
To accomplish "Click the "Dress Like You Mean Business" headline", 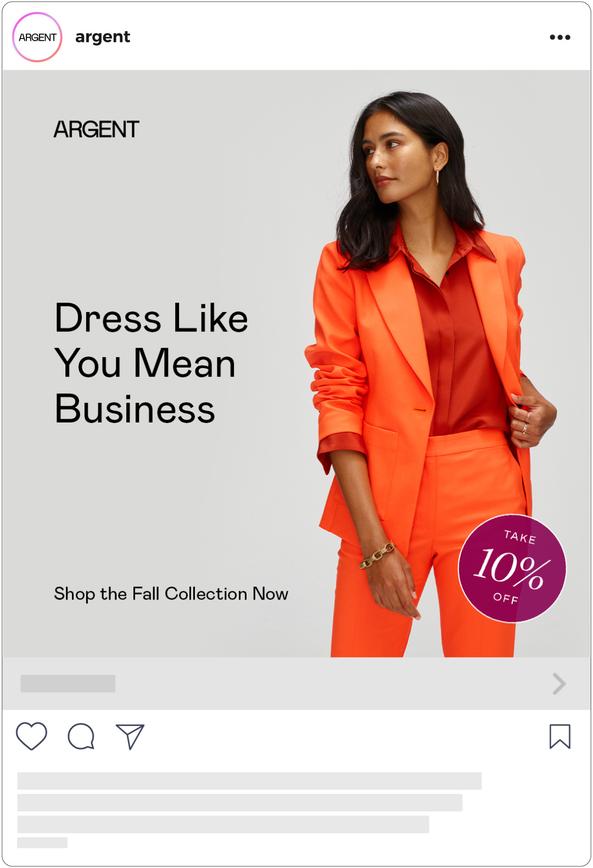I will (152, 363).
